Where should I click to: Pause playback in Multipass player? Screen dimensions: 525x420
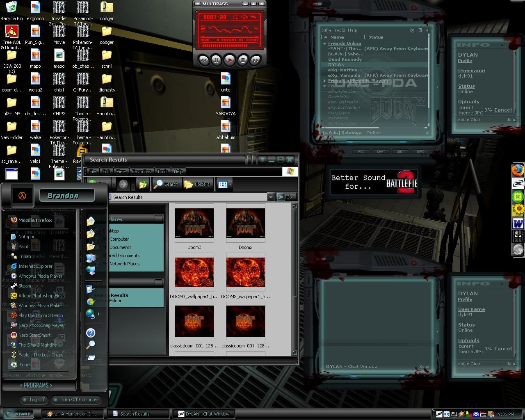[217, 60]
